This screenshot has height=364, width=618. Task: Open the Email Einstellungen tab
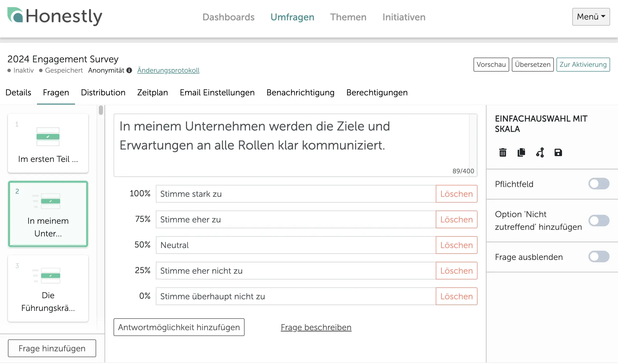pos(217,92)
